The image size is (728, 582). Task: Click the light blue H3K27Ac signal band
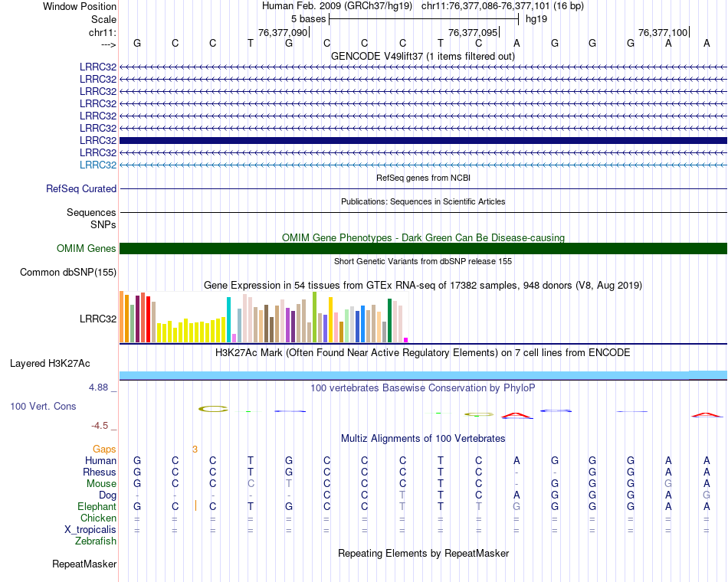click(x=423, y=375)
